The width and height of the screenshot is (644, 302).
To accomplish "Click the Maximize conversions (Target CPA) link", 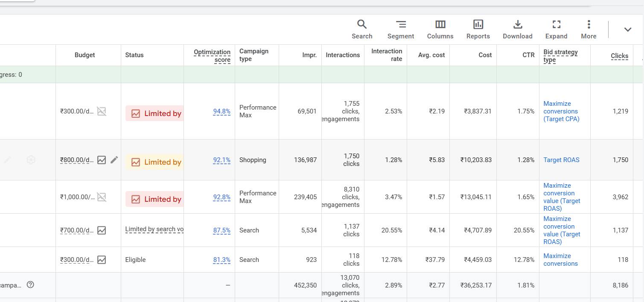I will (x=561, y=111).
